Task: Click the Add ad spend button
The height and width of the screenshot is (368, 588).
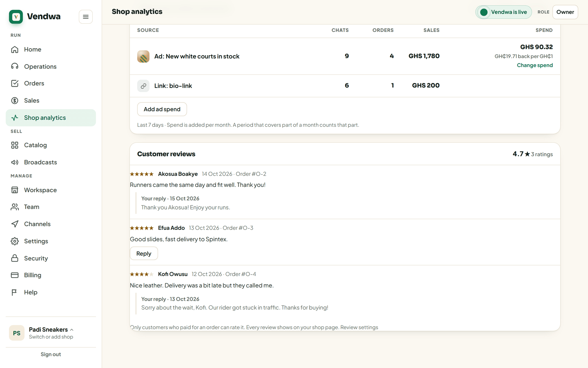Action: coord(162,109)
